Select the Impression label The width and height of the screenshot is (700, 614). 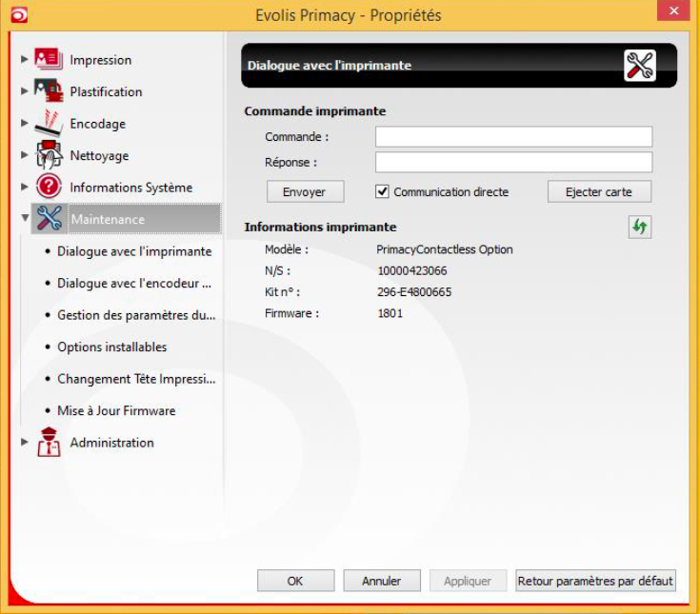tap(100, 60)
